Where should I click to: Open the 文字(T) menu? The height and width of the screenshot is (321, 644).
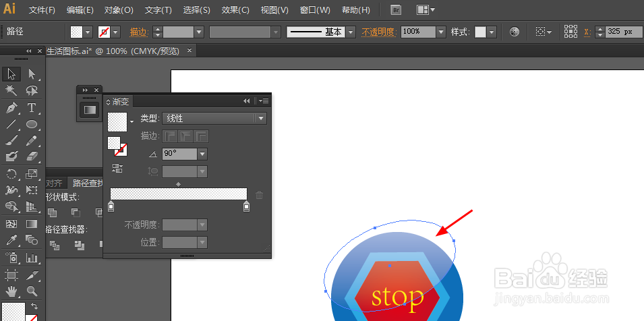158,10
